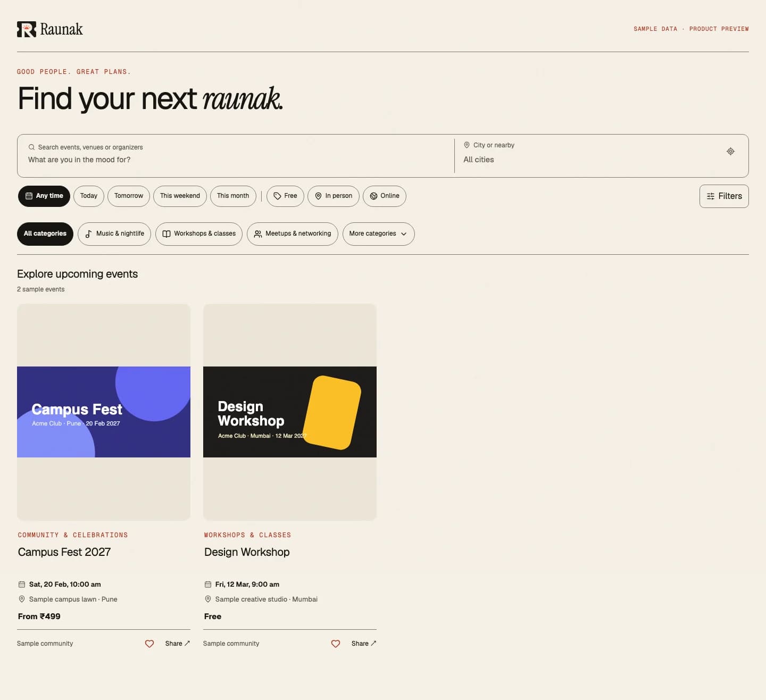Open the Filters panel
The image size is (766, 700).
point(724,196)
